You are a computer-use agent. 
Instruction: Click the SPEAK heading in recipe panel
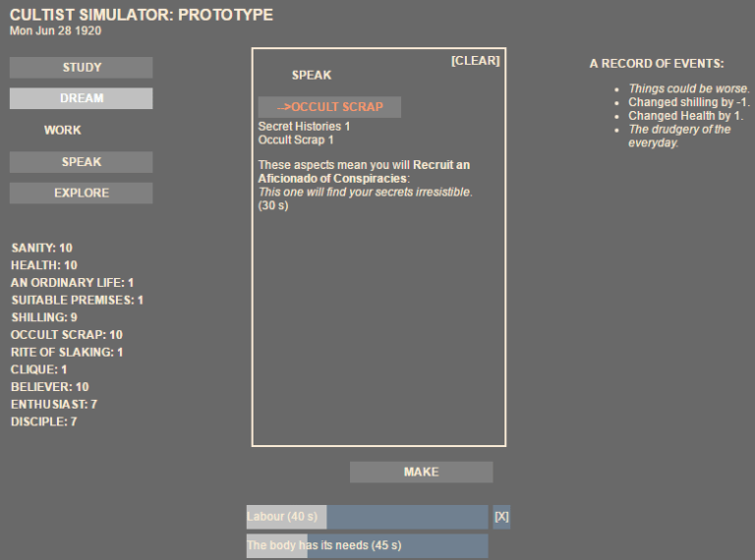click(x=312, y=75)
